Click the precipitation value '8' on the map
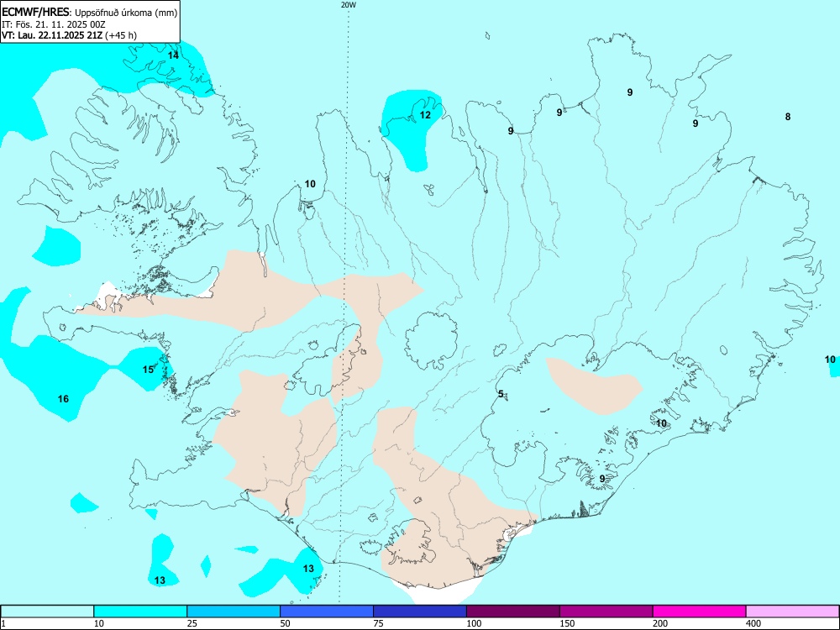Viewport: 840px width, 630px height. pos(788,116)
